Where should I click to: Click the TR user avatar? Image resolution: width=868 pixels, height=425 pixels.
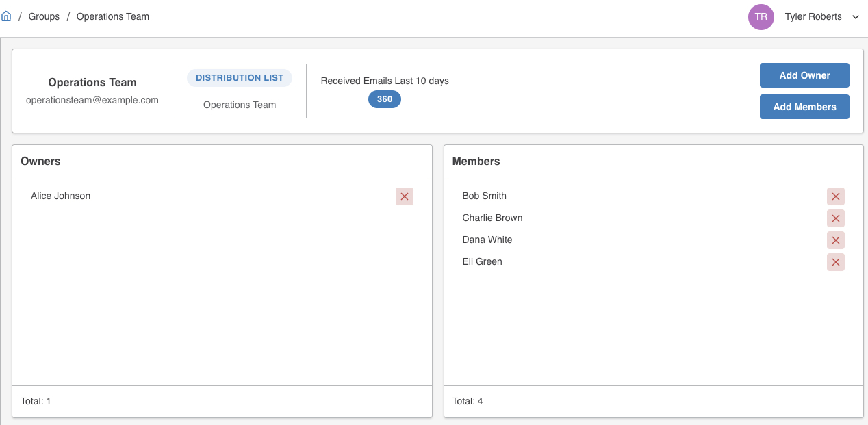pos(761,17)
